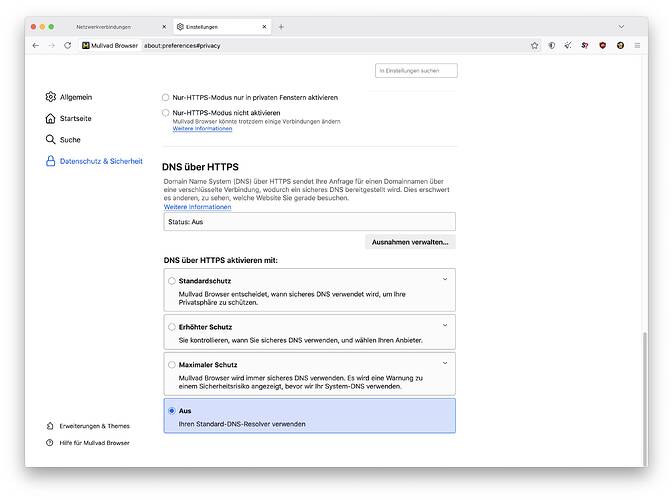Open a new tab with plus icon
672x500 pixels.
click(281, 26)
